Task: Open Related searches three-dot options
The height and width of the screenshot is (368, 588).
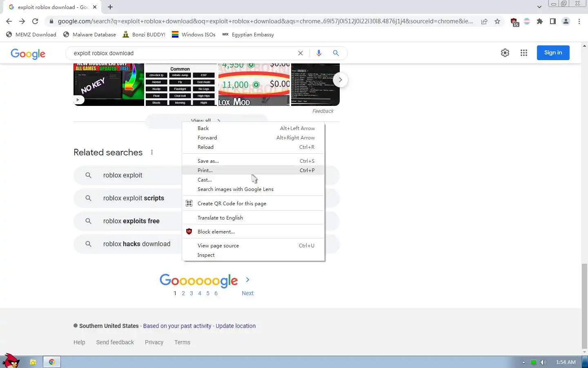Action: [152, 152]
